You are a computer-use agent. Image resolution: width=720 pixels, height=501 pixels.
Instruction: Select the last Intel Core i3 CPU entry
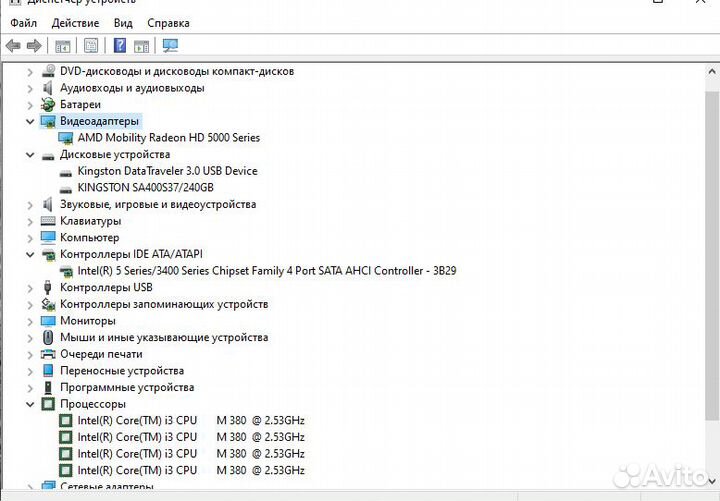[191, 470]
